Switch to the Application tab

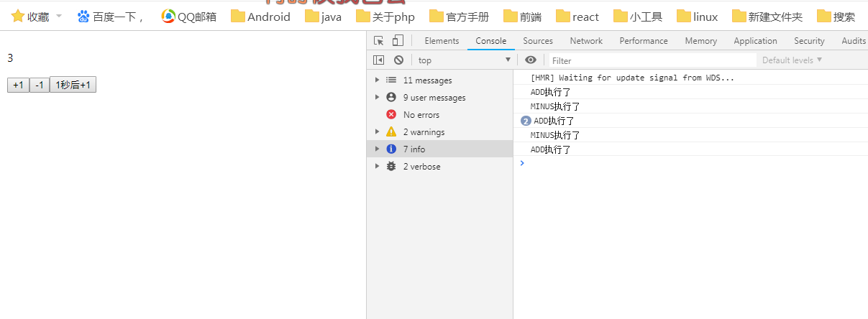coord(755,41)
